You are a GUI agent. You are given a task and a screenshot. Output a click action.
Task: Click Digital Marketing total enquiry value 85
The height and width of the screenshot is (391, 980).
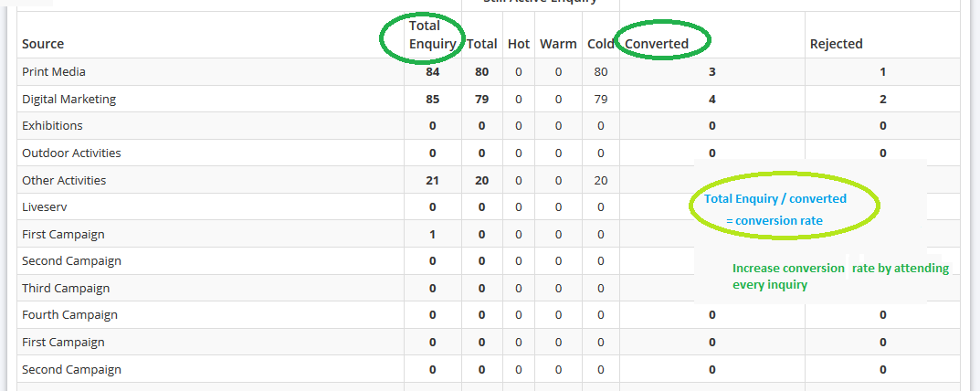click(433, 99)
